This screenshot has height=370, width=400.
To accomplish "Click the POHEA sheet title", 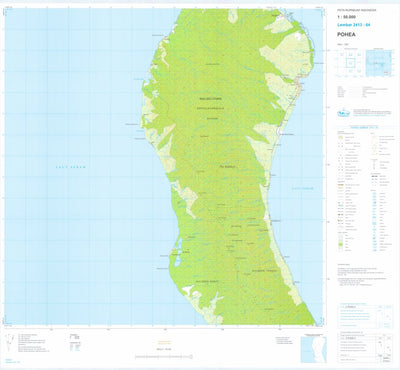I will point(346,34).
